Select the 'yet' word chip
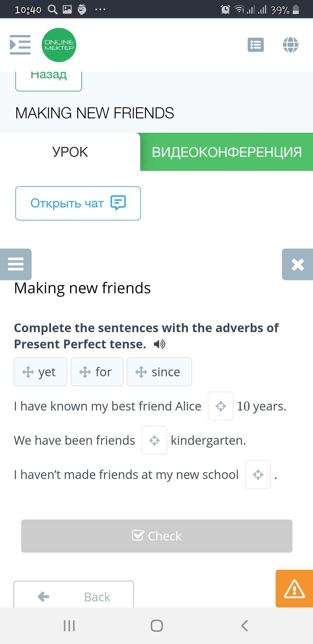The width and height of the screenshot is (313, 644). (40, 372)
